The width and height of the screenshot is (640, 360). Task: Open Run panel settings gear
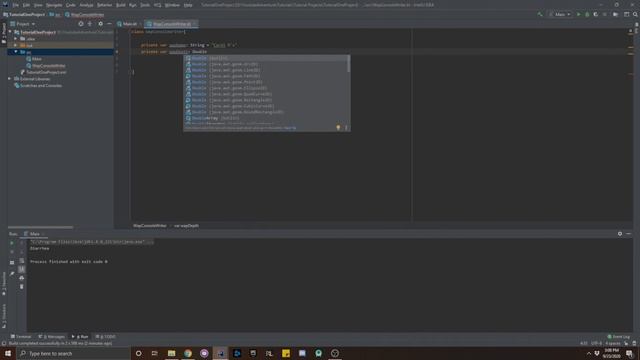[x=620, y=234]
